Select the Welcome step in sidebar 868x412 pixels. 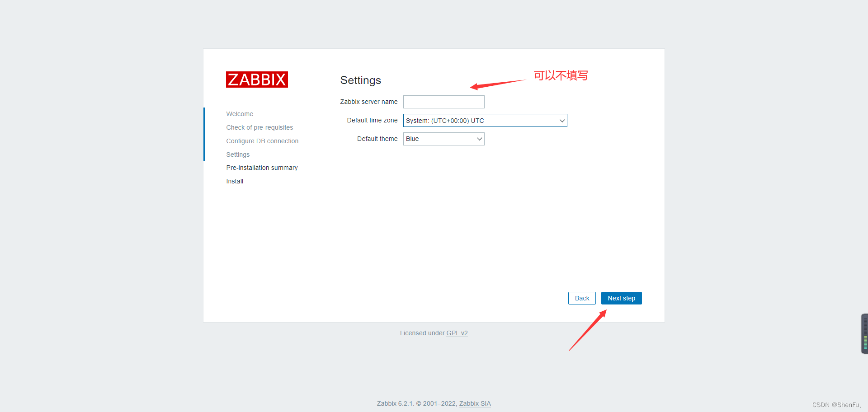coord(240,114)
